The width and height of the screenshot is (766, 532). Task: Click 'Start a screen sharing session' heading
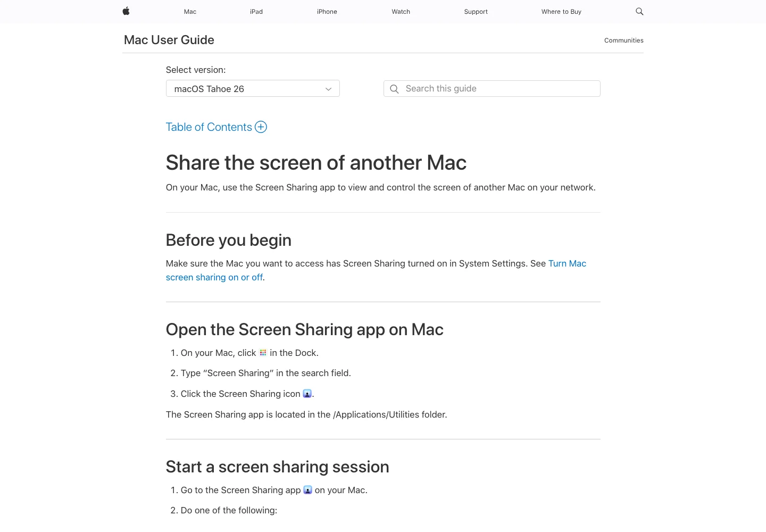coord(278,467)
